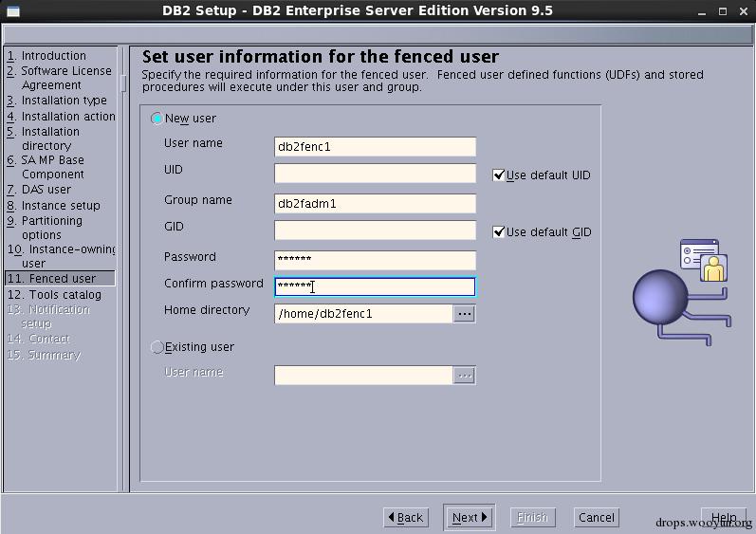Image resolution: width=756 pixels, height=534 pixels.
Task: Click the sidebar vertical scrollbar handle
Action: pyautogui.click(x=123, y=83)
